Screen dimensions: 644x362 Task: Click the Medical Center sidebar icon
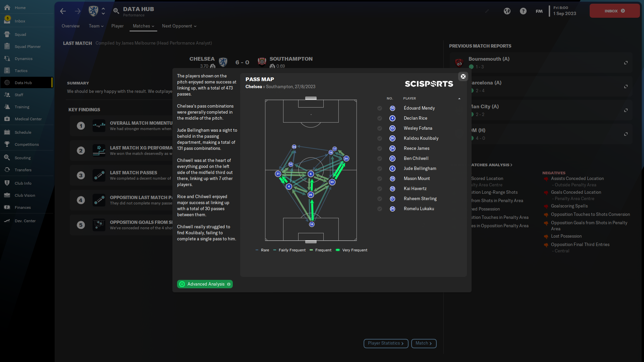point(7,119)
